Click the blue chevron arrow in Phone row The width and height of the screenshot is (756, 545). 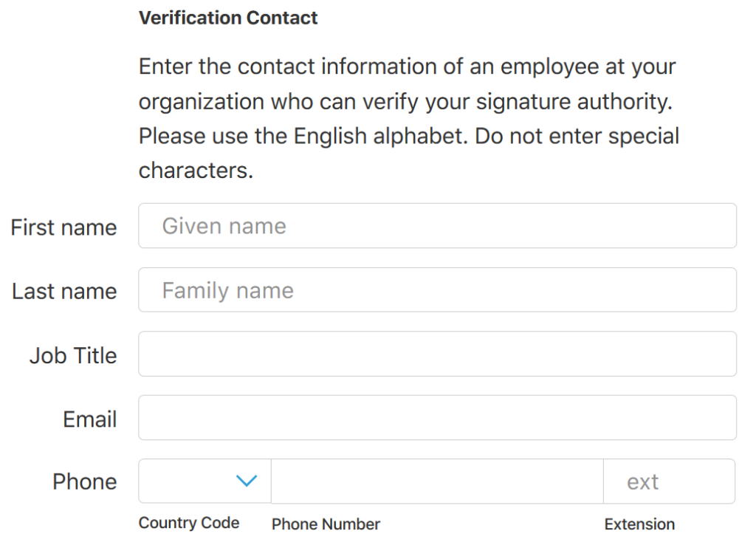point(247,480)
